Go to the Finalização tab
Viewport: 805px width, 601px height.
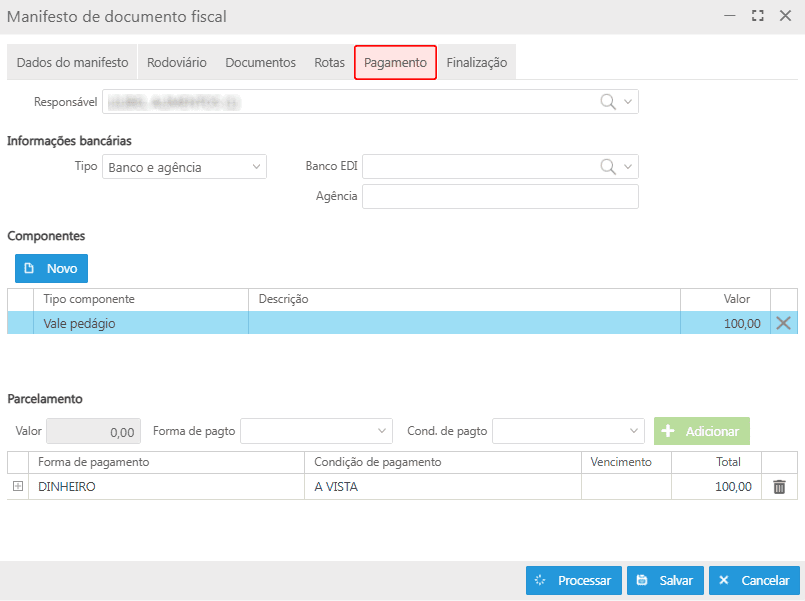pos(476,62)
